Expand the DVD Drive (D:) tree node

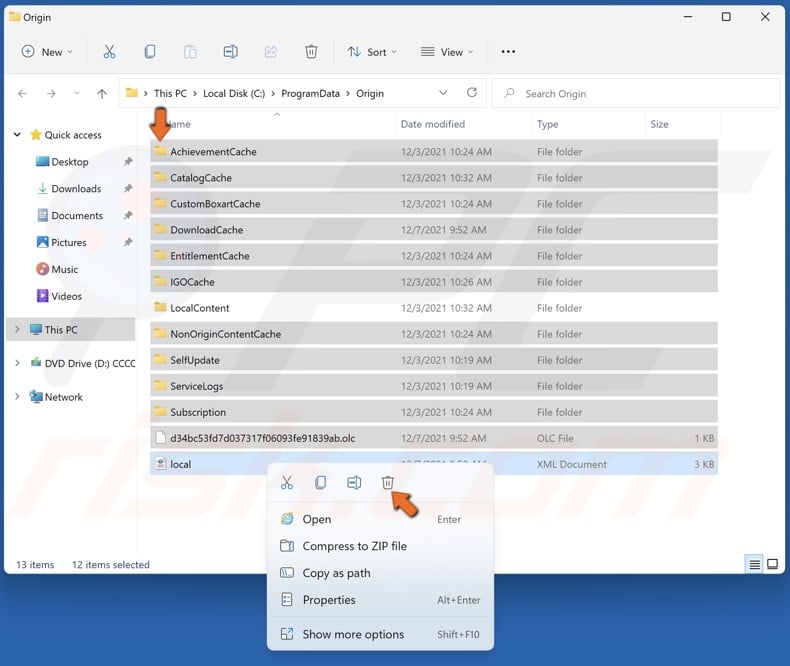click(17, 363)
